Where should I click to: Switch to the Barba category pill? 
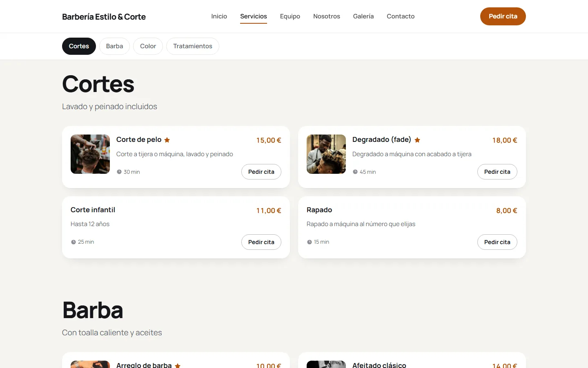[x=114, y=46]
